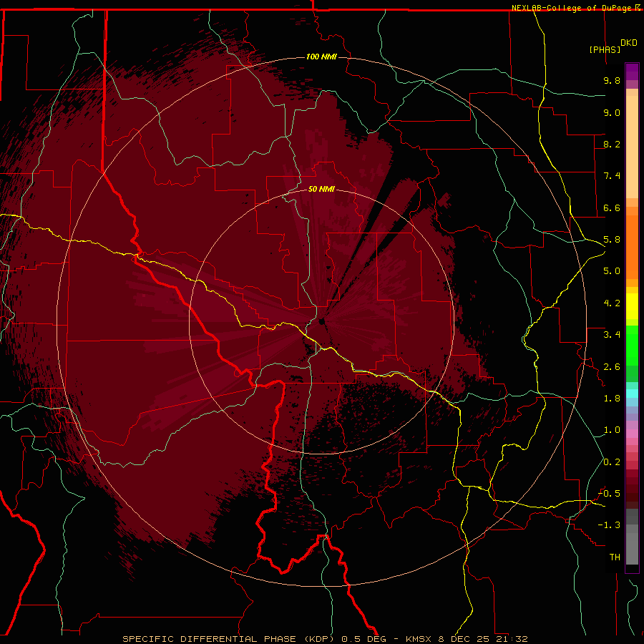This screenshot has width=644, height=644.
Task: Click the 5.0 value on the color scale
Action: coord(612,271)
